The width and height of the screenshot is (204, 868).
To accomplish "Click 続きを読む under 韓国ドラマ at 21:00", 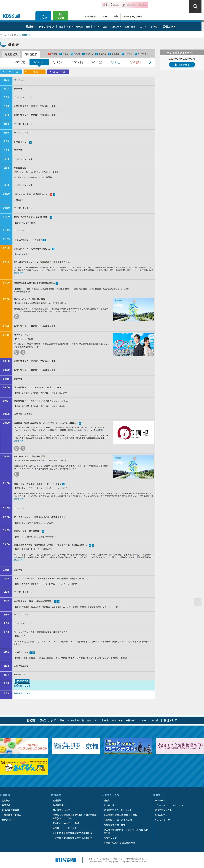I will point(19,499).
